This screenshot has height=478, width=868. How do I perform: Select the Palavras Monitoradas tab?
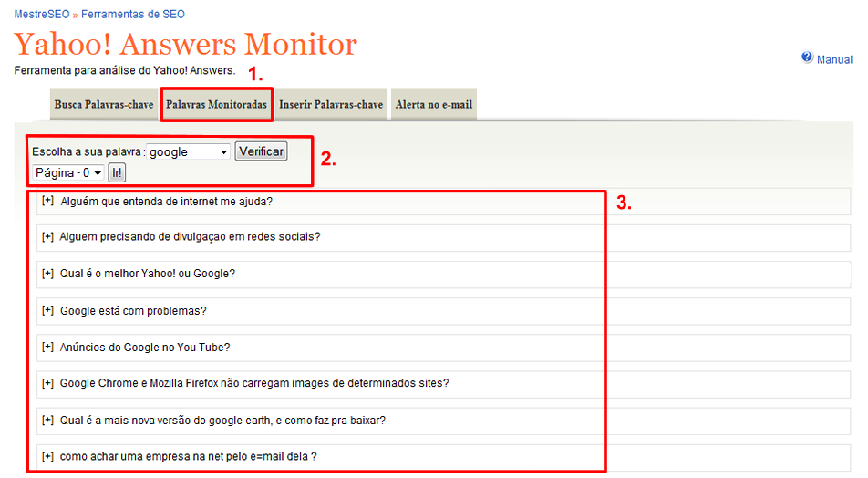tap(216, 105)
